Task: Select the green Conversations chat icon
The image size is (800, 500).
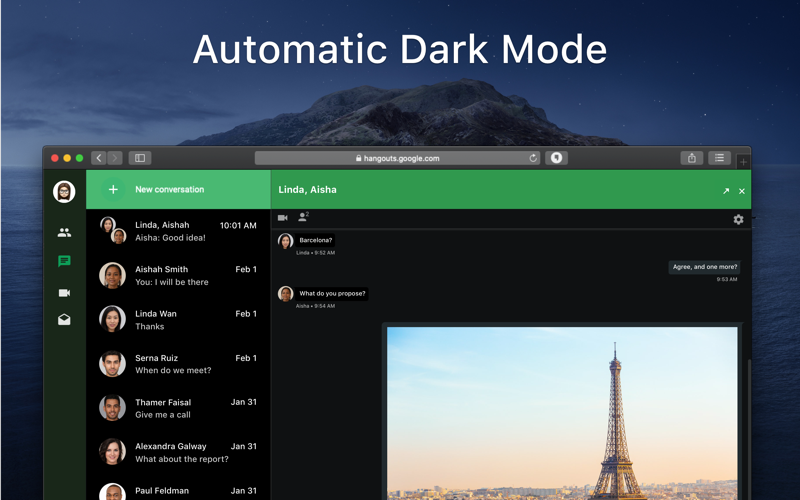Action: coord(64,261)
